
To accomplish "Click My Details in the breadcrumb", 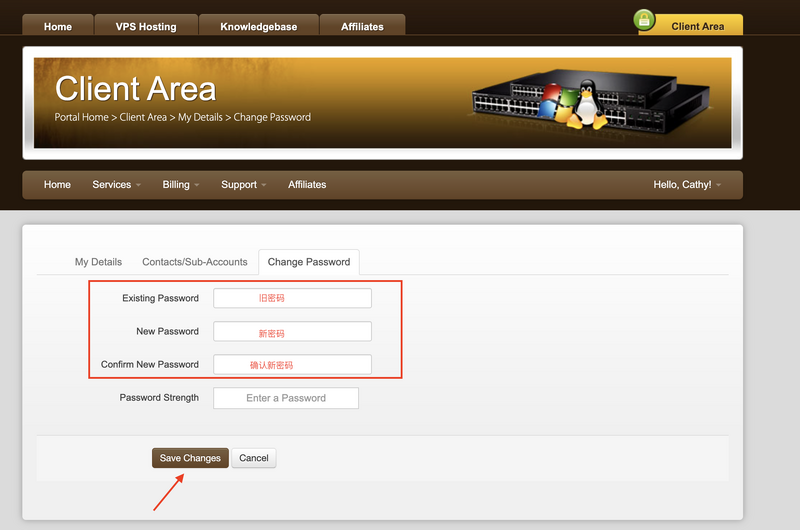I will pos(200,117).
